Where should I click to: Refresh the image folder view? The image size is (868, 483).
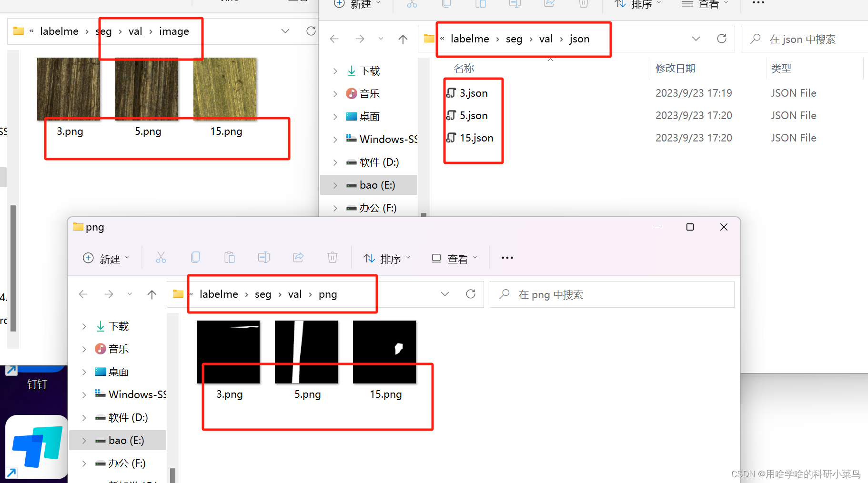(x=311, y=31)
